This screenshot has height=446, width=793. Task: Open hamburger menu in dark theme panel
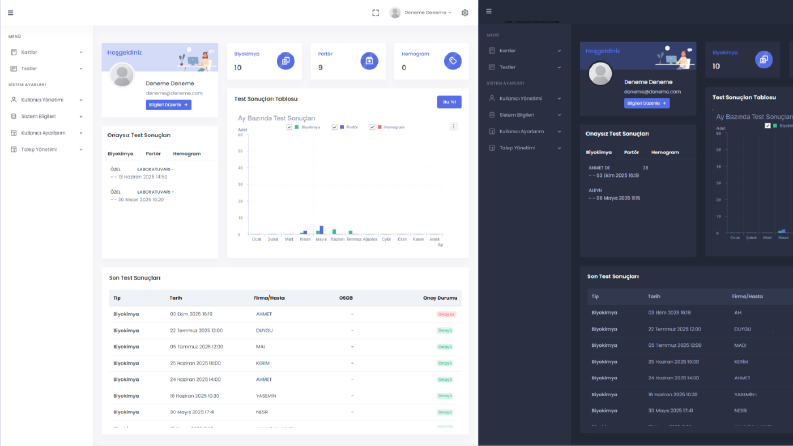[x=489, y=11]
